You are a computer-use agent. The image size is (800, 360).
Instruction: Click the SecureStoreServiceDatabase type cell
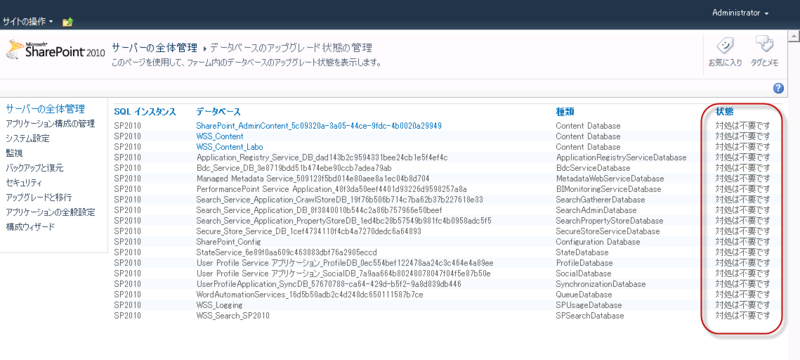tap(607, 231)
